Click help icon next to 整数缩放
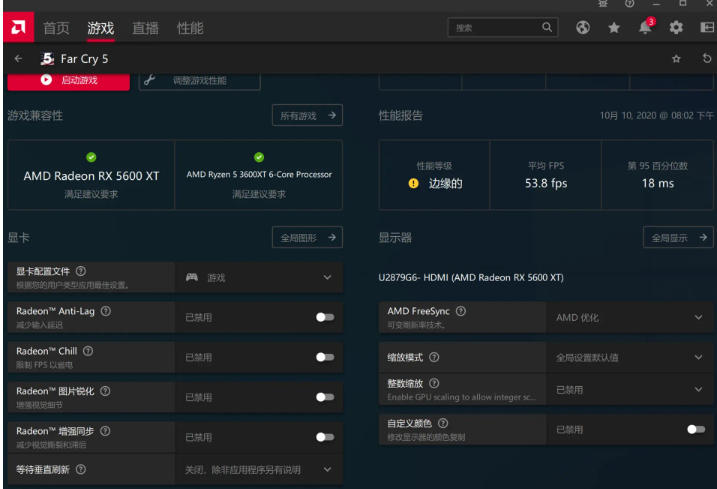Image resolution: width=717 pixels, height=489 pixels. pyautogui.click(x=434, y=383)
